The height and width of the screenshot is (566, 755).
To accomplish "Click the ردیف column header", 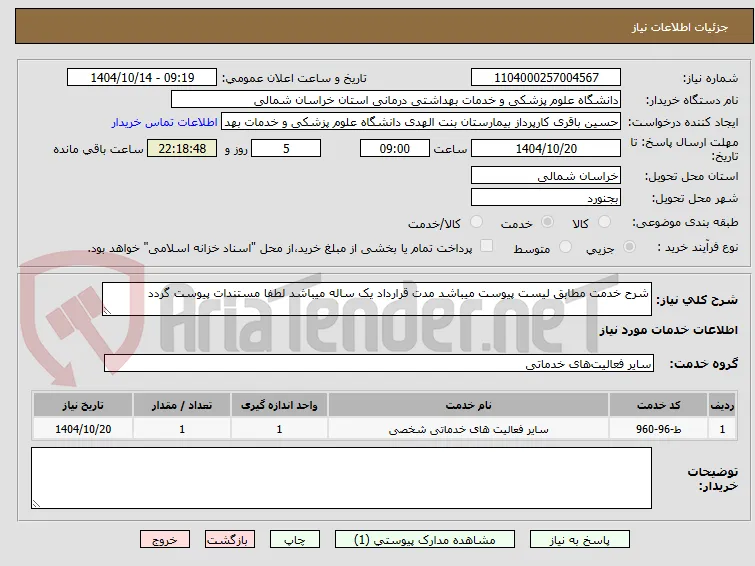I will pos(722,405).
